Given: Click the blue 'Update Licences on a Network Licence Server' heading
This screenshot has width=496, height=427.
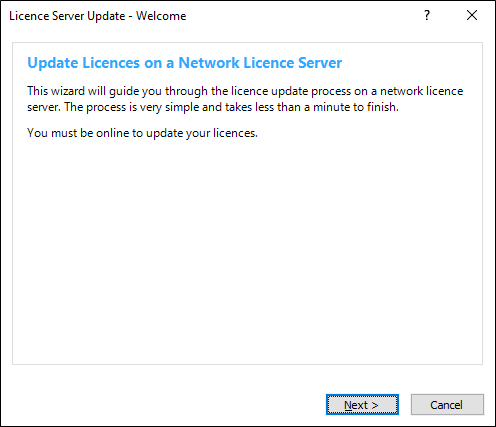Looking at the screenshot, I should tap(185, 63).
